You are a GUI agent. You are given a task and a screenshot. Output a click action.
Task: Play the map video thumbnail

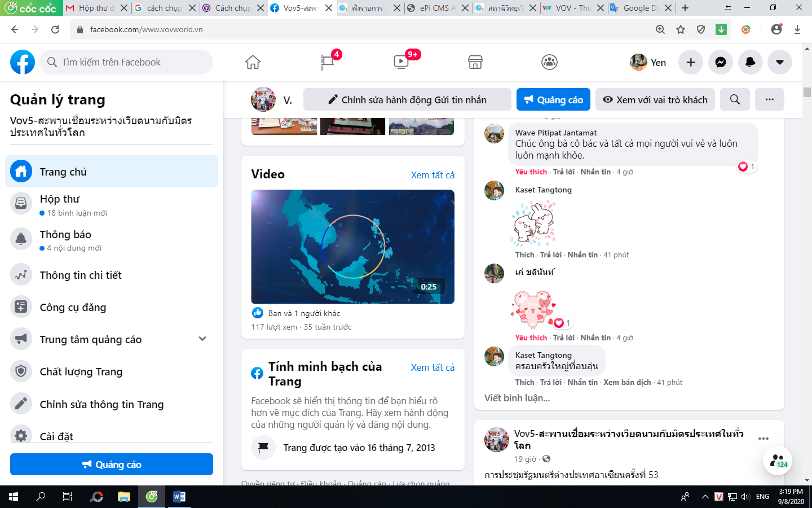tap(352, 247)
